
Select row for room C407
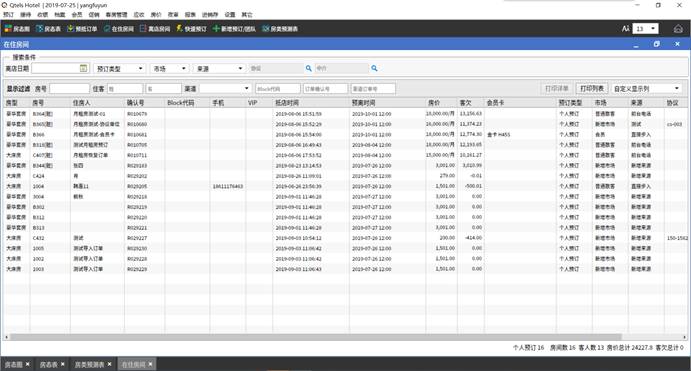click(345, 155)
